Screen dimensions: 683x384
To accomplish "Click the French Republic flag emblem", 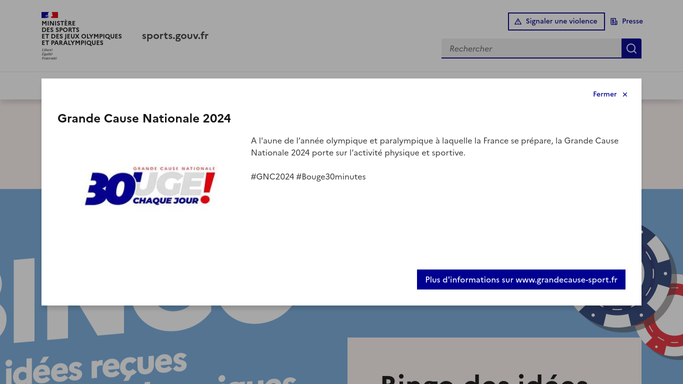I will click(x=50, y=15).
